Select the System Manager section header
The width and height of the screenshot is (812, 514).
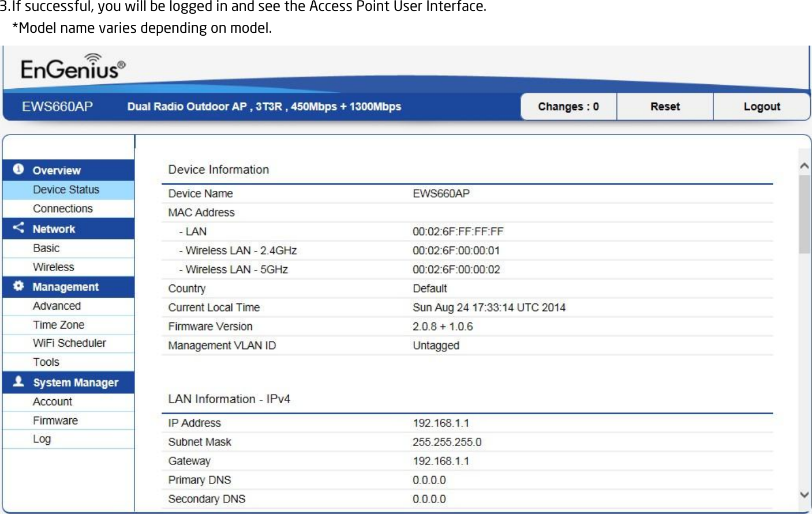click(x=68, y=382)
